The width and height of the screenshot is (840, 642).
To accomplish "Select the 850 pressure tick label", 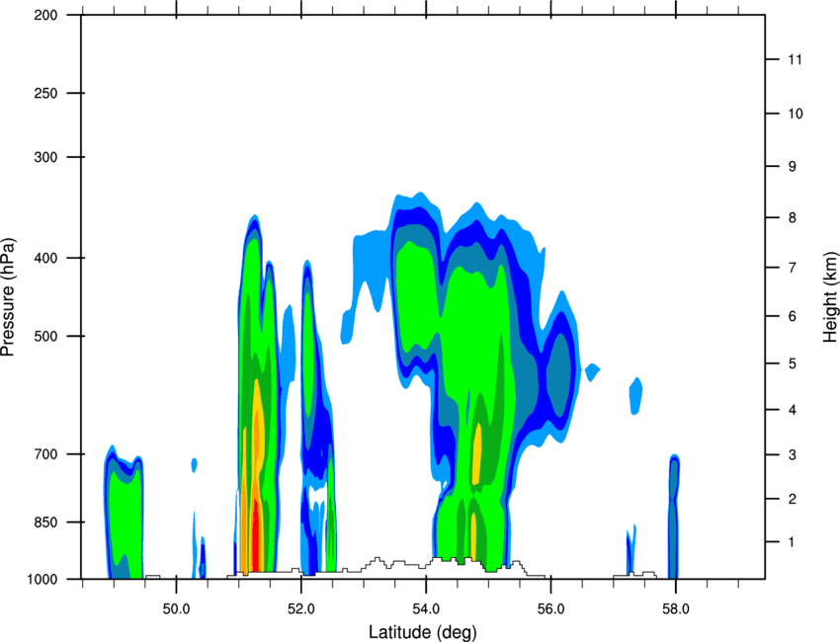I will click(x=45, y=522).
